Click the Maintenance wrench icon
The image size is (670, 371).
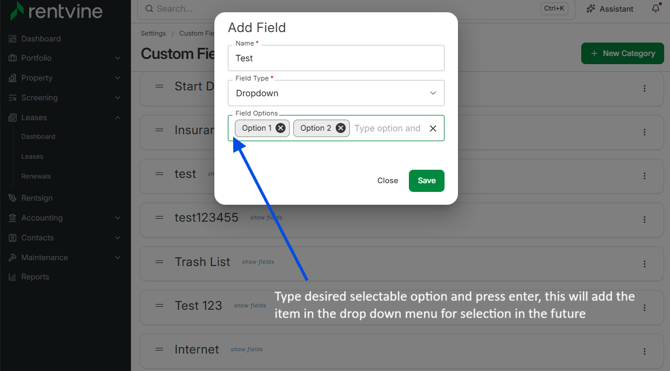(x=12, y=257)
